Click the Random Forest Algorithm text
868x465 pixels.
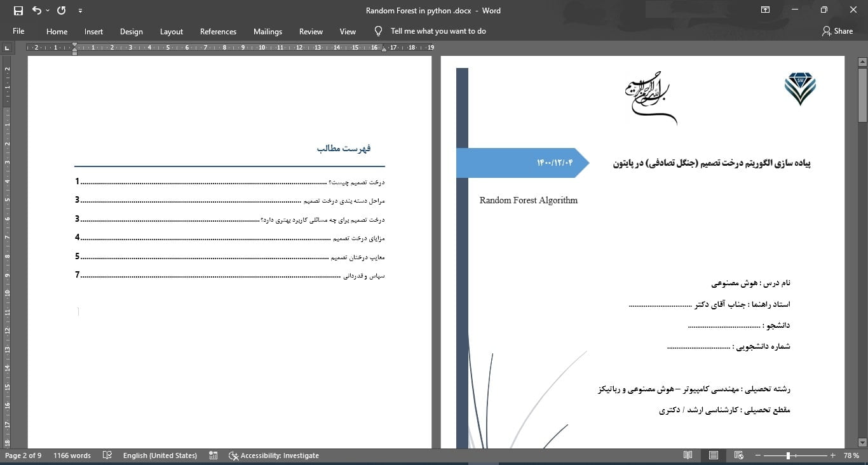tap(529, 200)
